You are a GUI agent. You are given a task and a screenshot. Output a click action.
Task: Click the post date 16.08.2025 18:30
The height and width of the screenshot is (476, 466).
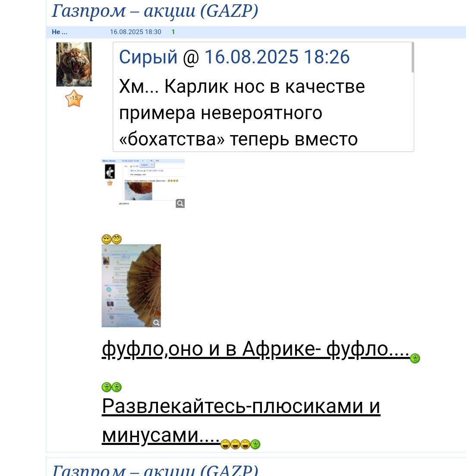click(135, 32)
